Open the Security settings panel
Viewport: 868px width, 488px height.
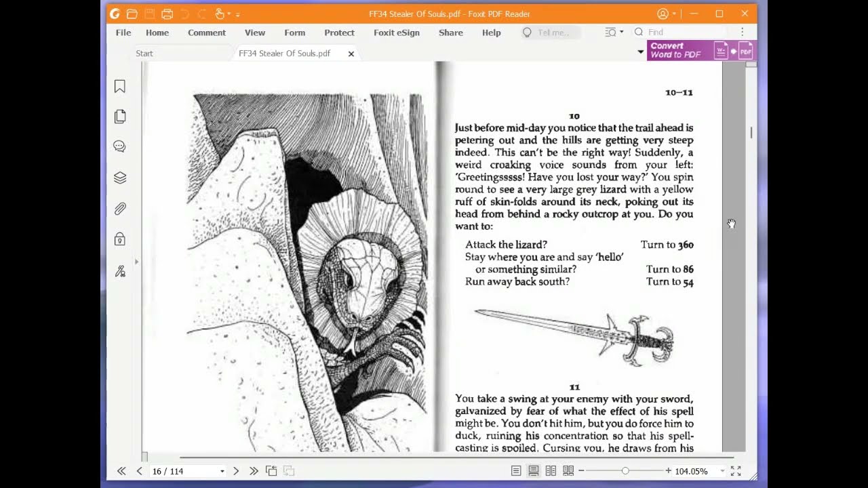point(120,239)
